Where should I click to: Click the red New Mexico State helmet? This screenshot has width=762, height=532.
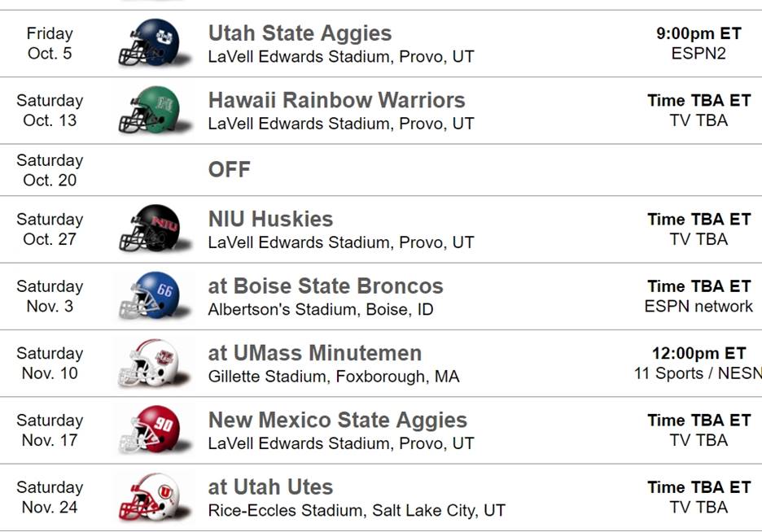tap(151, 430)
